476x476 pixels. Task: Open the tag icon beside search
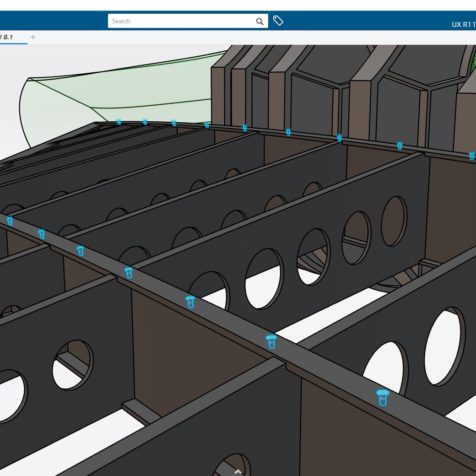(x=278, y=21)
